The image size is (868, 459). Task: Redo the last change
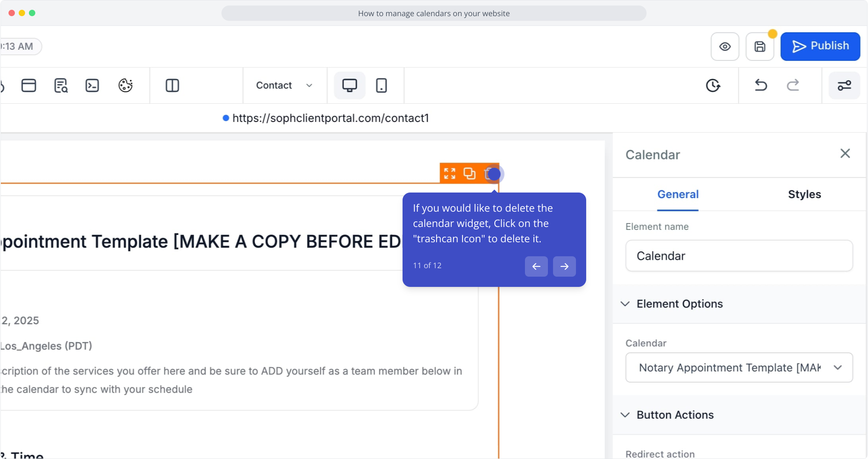[x=793, y=85]
